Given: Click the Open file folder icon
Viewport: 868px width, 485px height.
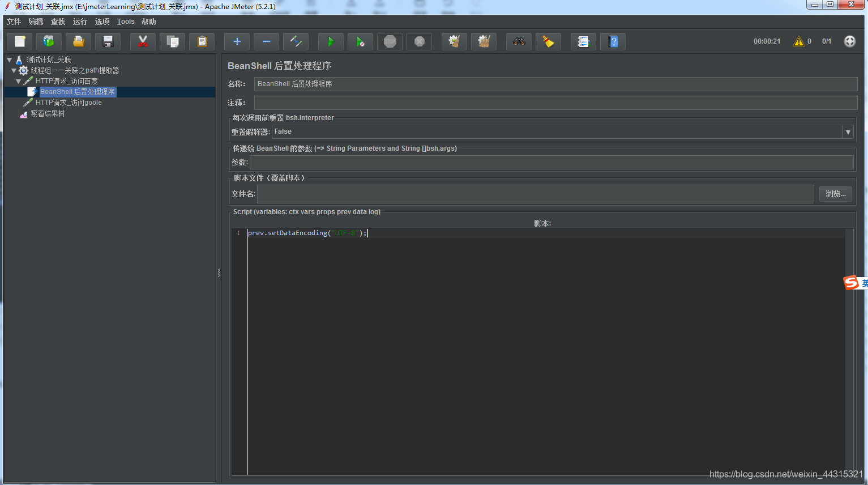Looking at the screenshot, I should [79, 41].
